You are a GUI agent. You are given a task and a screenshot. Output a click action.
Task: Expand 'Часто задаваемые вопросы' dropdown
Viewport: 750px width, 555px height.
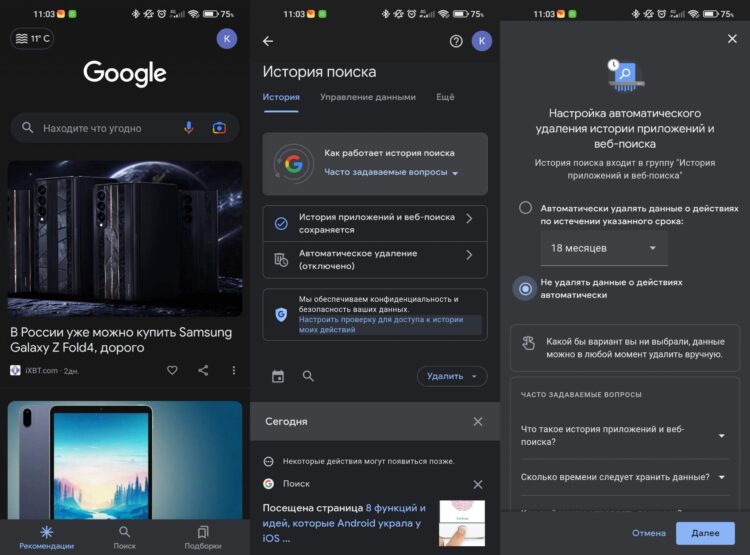391,173
